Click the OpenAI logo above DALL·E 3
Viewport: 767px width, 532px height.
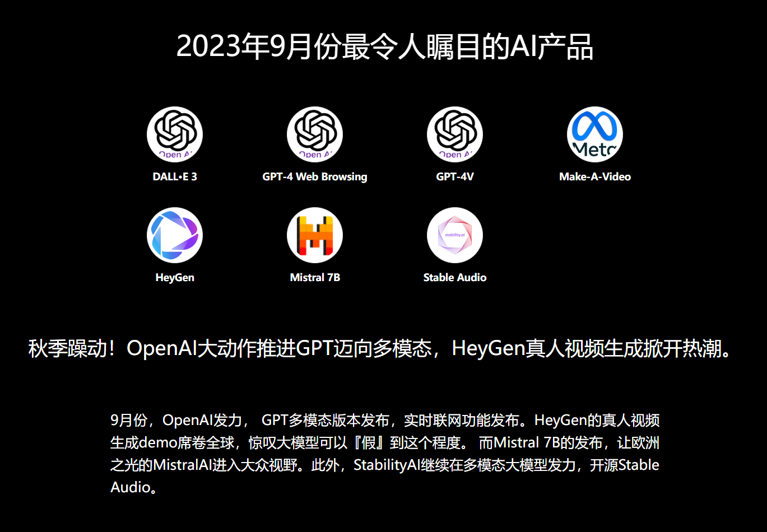click(x=175, y=134)
